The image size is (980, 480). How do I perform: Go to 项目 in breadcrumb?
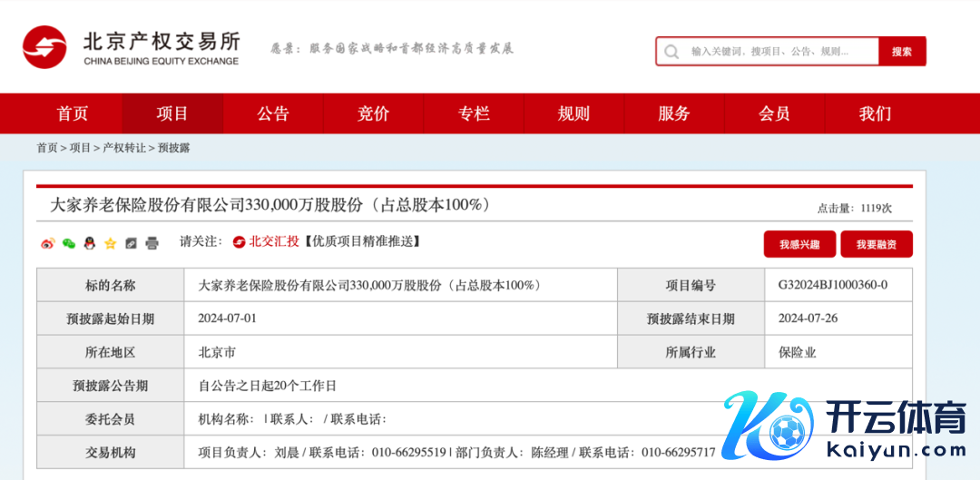(80, 148)
